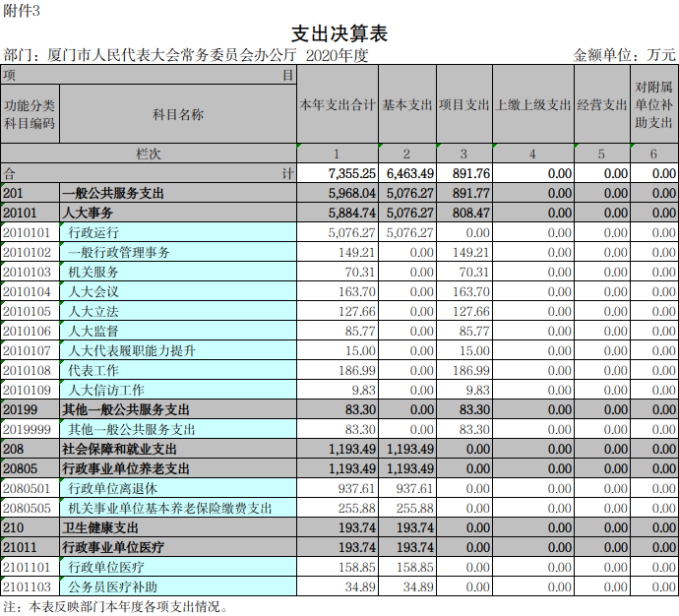Click value 5,884.74 in row 20101
Screen dimensions: 679x616
click(x=351, y=213)
